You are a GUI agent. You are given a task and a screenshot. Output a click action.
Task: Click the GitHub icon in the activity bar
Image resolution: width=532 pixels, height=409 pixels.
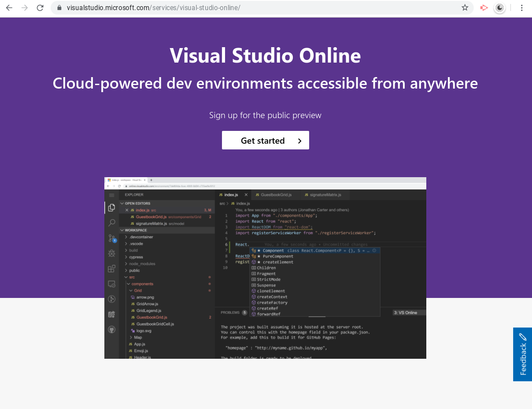click(x=111, y=329)
